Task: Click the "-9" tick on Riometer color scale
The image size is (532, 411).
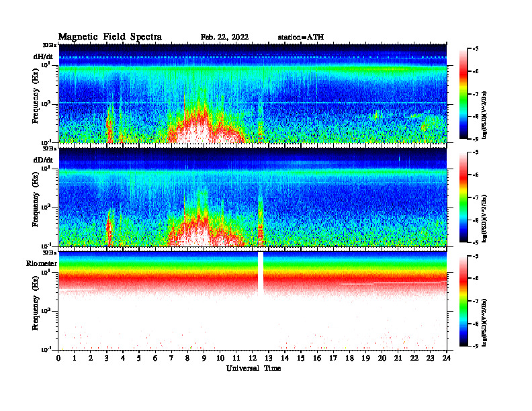Action: (476, 346)
